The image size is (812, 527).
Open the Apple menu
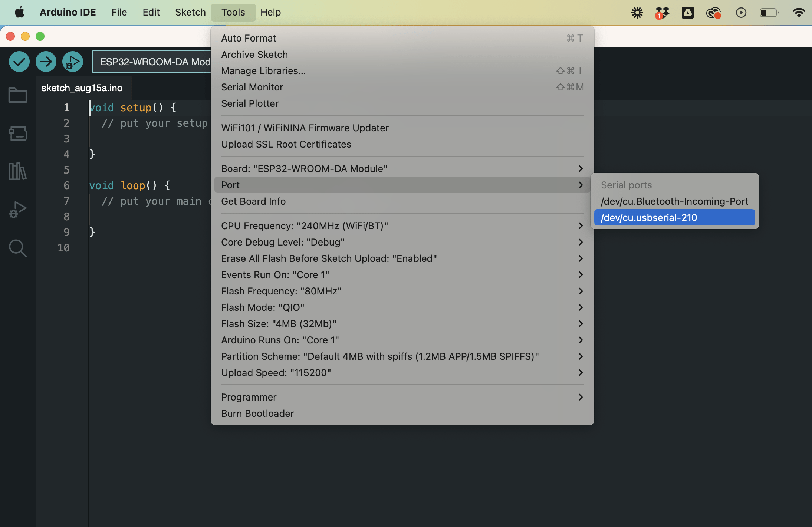(20, 12)
